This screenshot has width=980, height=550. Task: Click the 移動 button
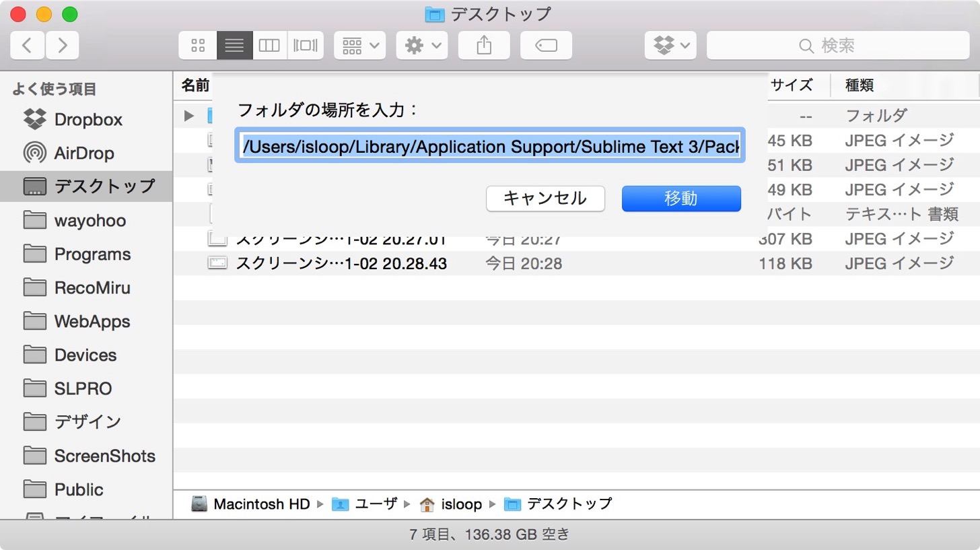[x=681, y=199]
